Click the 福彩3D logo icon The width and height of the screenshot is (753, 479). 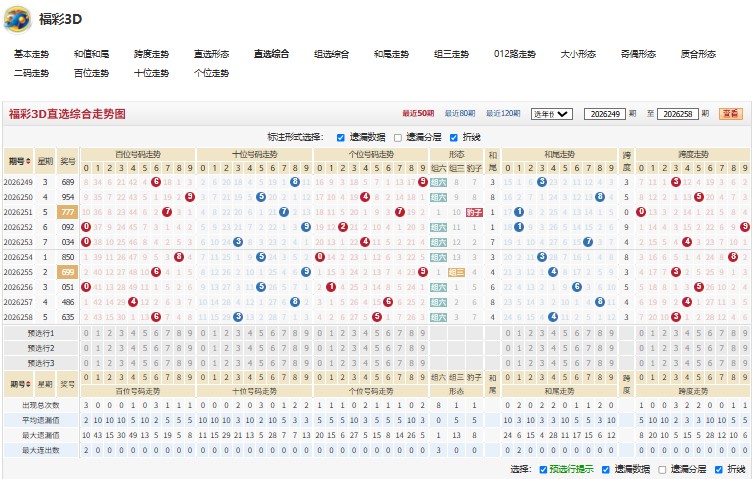[x=17, y=19]
